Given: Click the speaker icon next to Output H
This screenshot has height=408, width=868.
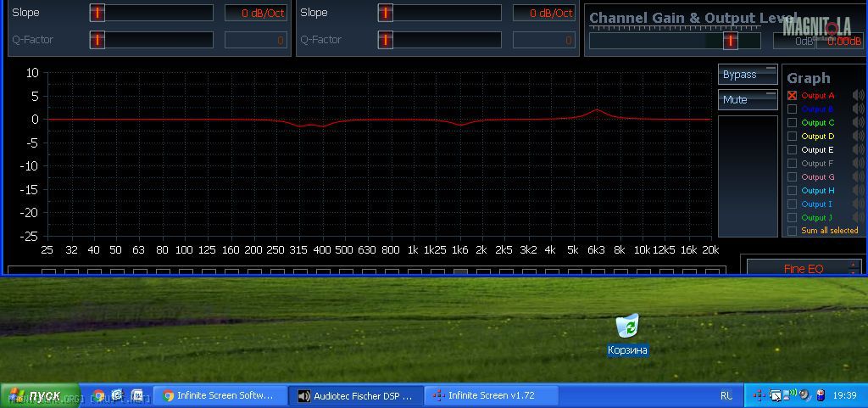Looking at the screenshot, I should (x=858, y=191).
